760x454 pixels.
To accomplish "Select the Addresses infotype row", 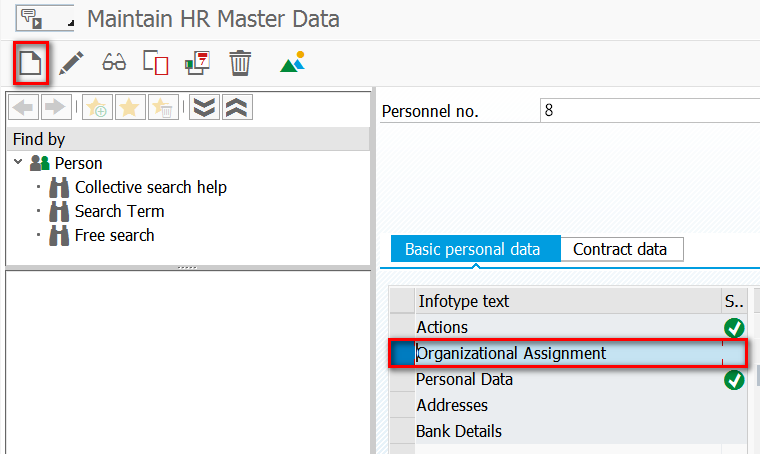I will pyautogui.click(x=568, y=406).
